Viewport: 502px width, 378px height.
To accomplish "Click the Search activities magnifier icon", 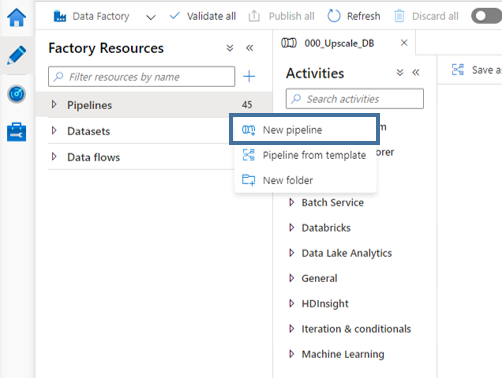I will tap(296, 99).
